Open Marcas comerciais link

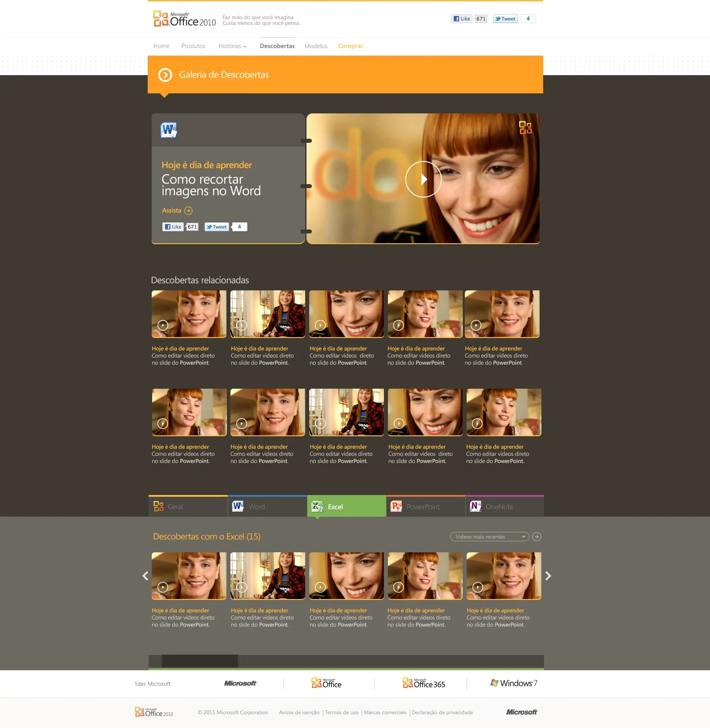(385, 712)
